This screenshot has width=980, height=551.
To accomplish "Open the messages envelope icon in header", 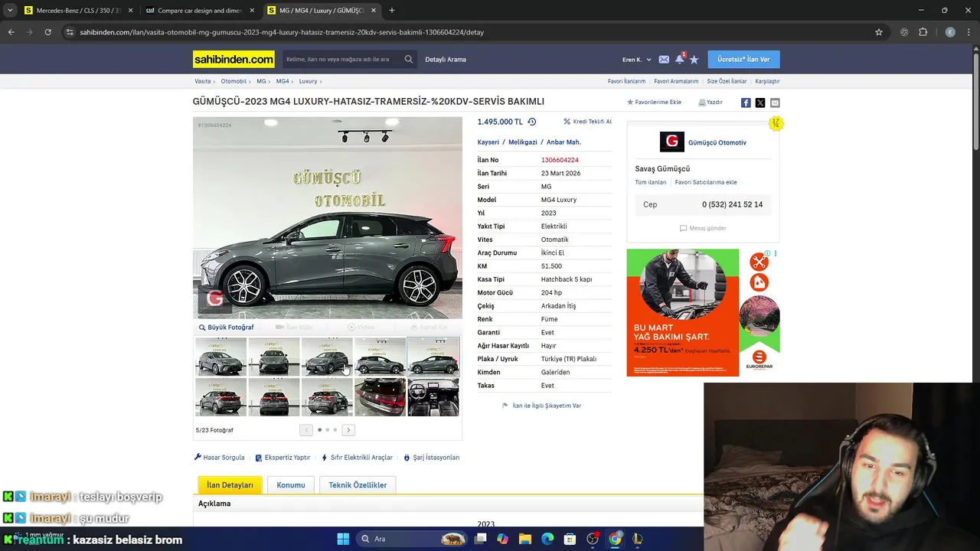I will coord(664,59).
